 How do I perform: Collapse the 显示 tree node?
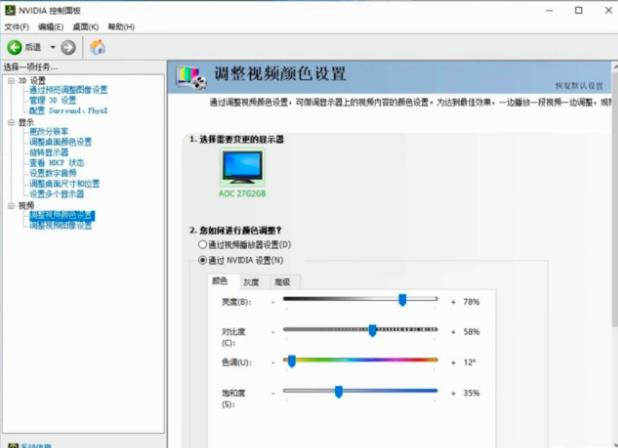point(11,123)
